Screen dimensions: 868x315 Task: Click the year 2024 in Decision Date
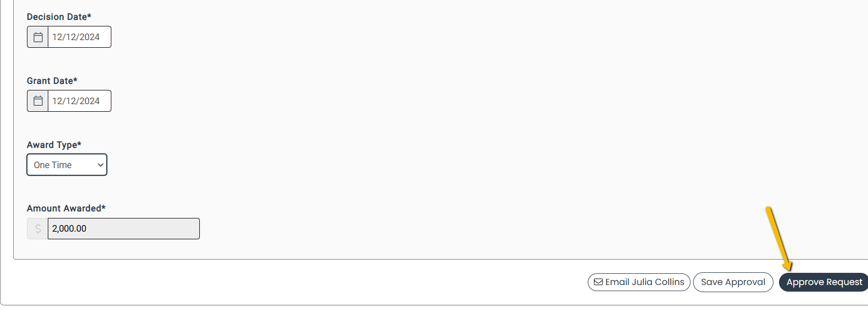click(89, 37)
